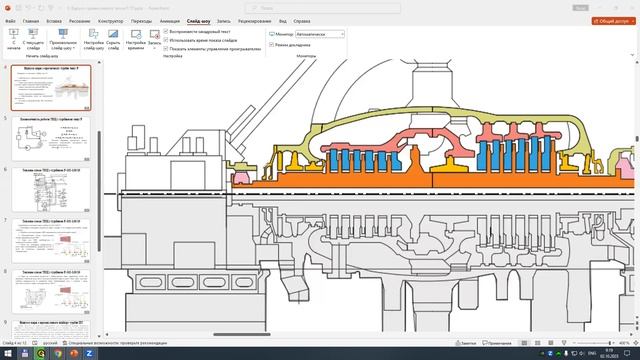
Task: Switch to the Главная tab
Action: tap(31, 21)
